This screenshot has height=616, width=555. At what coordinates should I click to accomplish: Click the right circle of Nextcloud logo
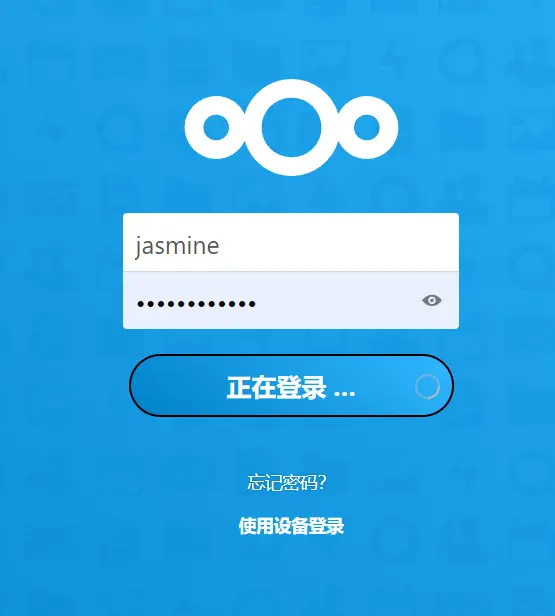point(366,127)
